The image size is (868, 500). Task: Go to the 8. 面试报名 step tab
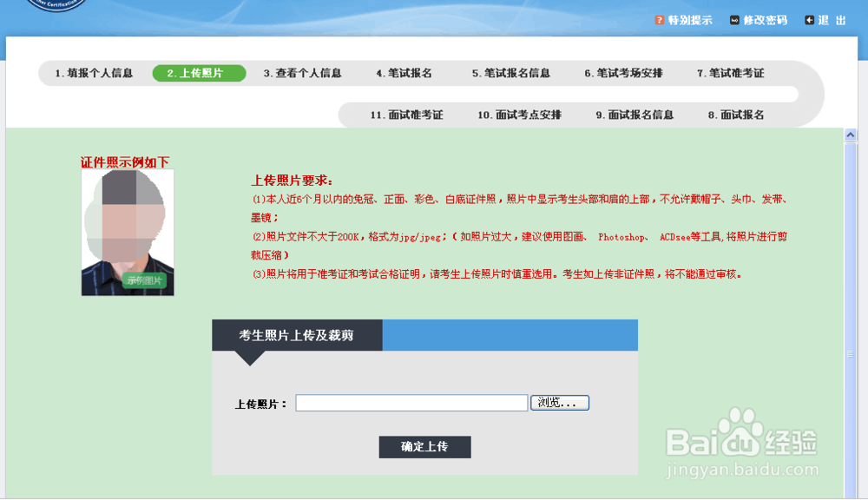[x=736, y=114]
